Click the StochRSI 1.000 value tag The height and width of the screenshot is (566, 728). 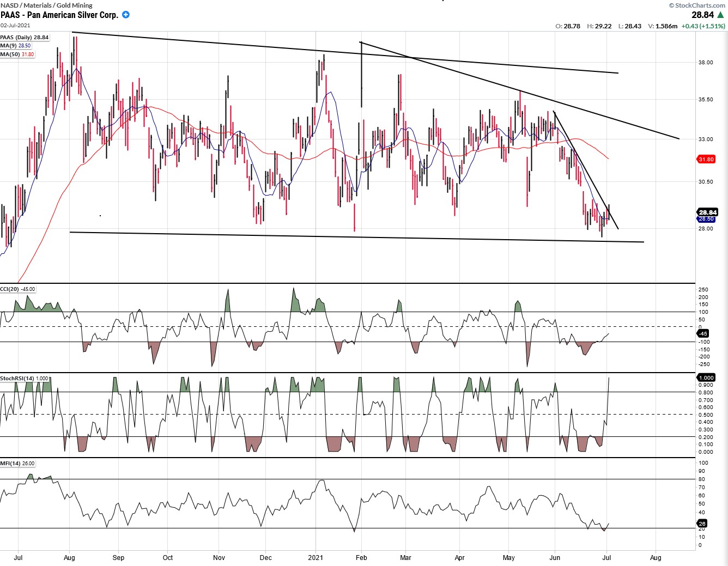[x=706, y=378]
